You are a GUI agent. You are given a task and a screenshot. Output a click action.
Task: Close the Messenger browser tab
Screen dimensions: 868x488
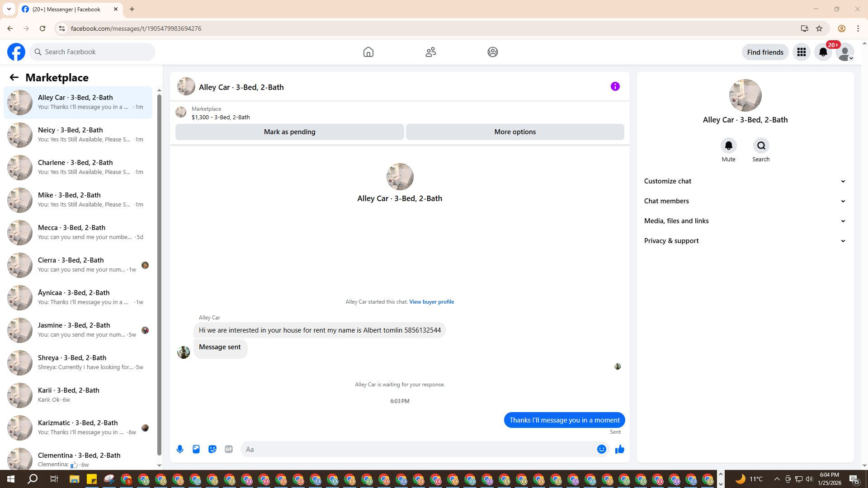tap(116, 9)
